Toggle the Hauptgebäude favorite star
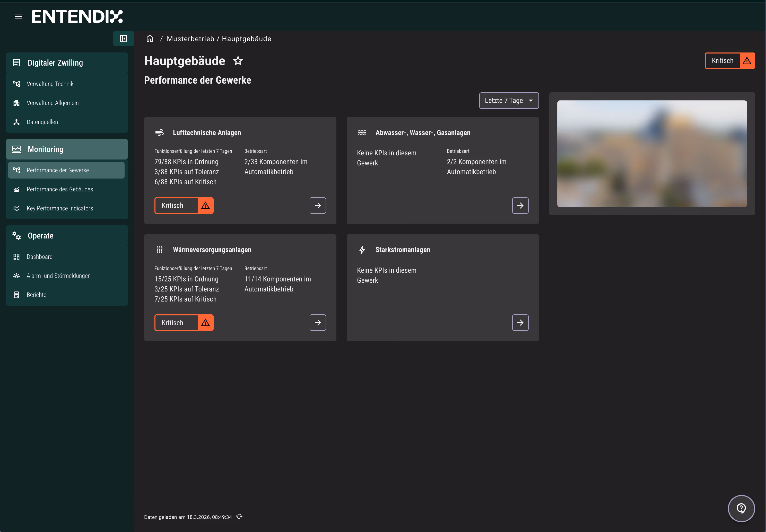 point(238,61)
